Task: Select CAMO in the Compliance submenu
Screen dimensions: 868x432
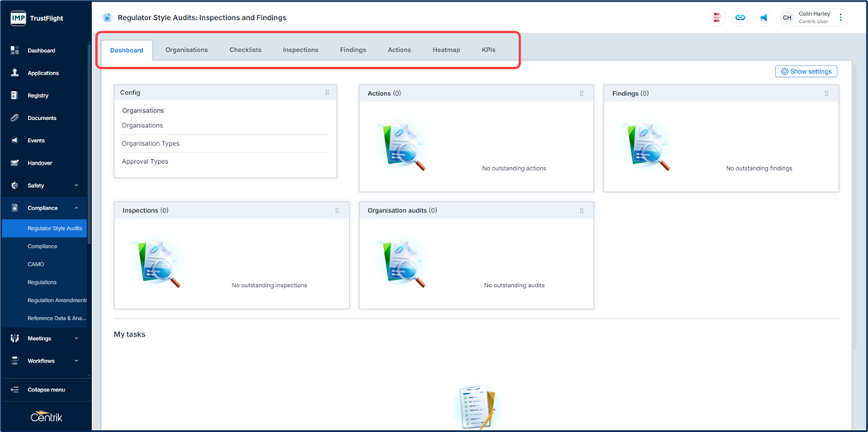Action: point(36,264)
